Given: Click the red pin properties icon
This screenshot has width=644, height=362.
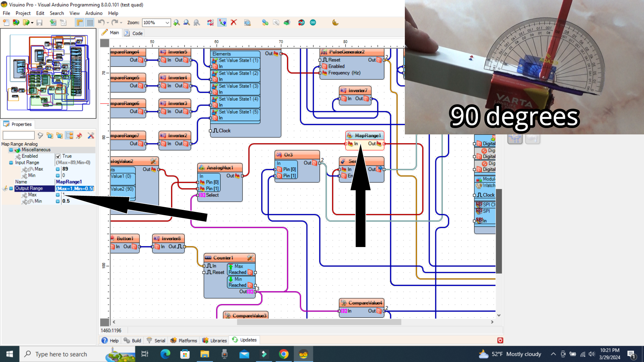Looking at the screenshot, I should pos(79,135).
